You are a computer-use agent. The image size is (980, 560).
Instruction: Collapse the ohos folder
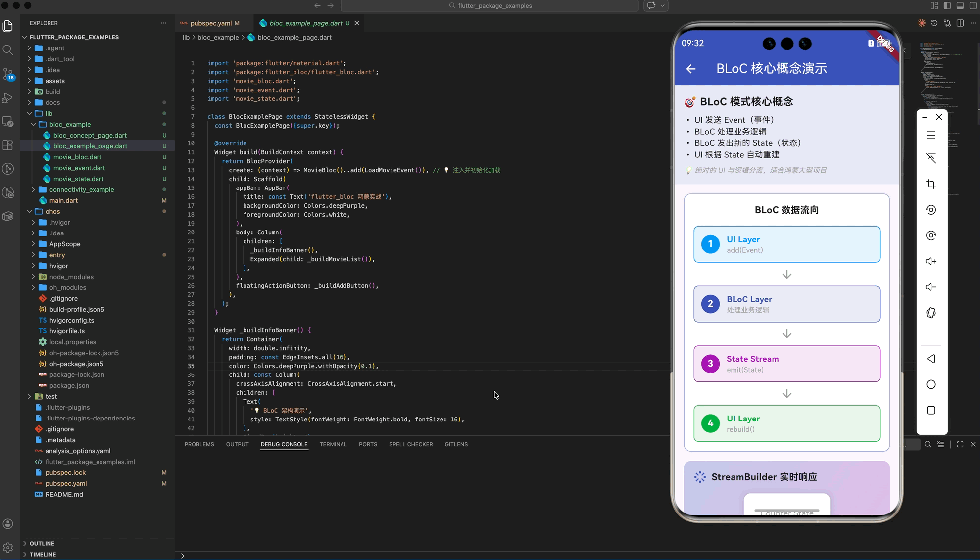52,211
